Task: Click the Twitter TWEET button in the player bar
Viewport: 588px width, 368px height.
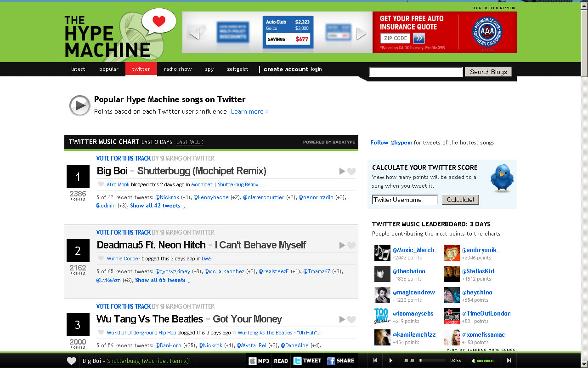Action: click(307, 361)
